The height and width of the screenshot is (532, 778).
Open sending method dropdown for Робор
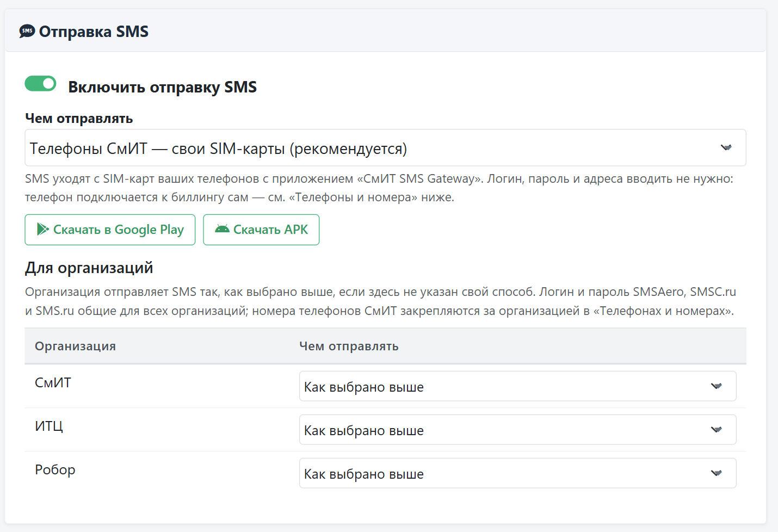pyautogui.click(x=517, y=473)
